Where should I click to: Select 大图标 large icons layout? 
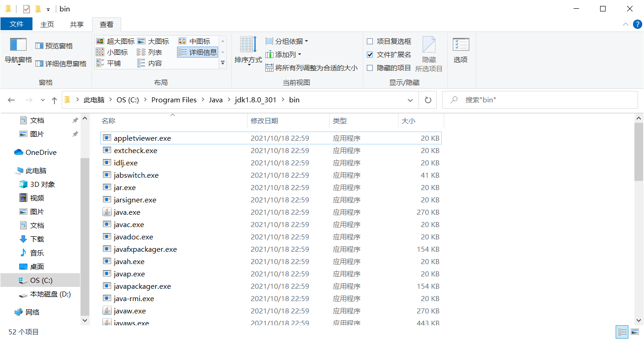[x=153, y=41]
